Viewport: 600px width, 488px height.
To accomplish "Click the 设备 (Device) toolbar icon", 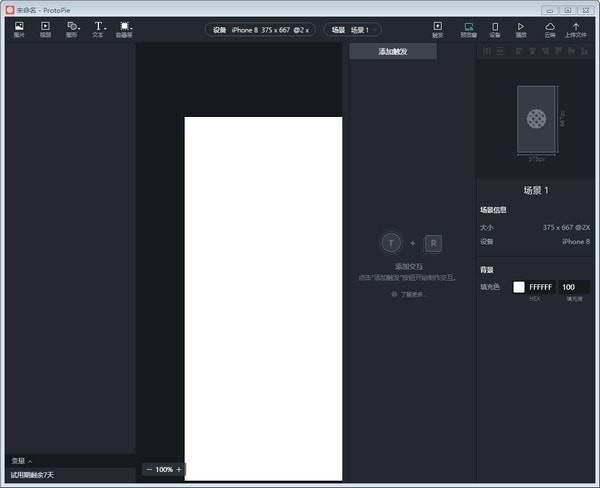I will [494, 28].
